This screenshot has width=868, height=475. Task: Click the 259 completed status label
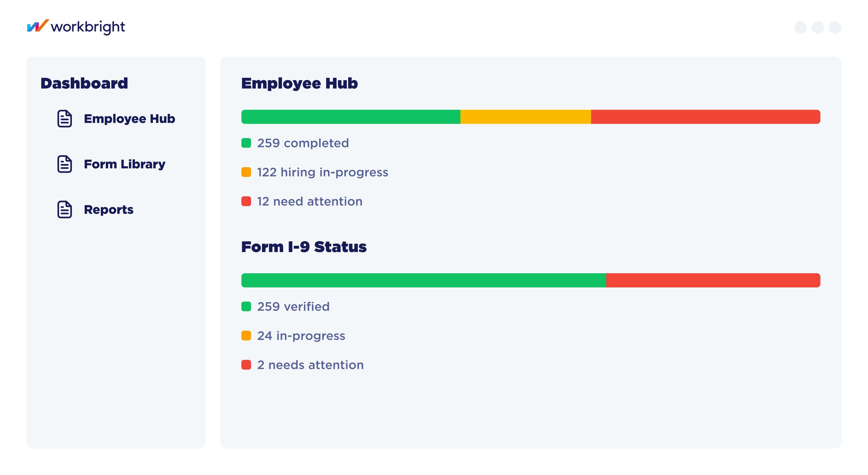[303, 143]
